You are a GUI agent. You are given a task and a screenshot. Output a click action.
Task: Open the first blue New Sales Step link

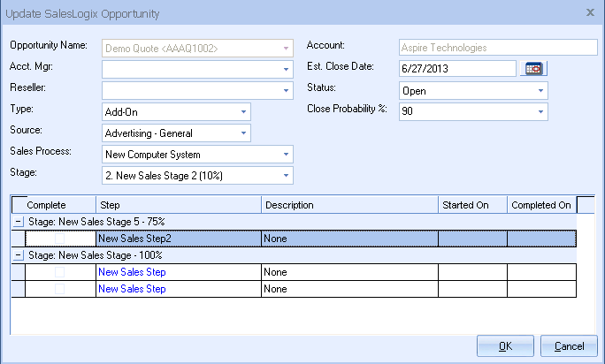click(132, 272)
